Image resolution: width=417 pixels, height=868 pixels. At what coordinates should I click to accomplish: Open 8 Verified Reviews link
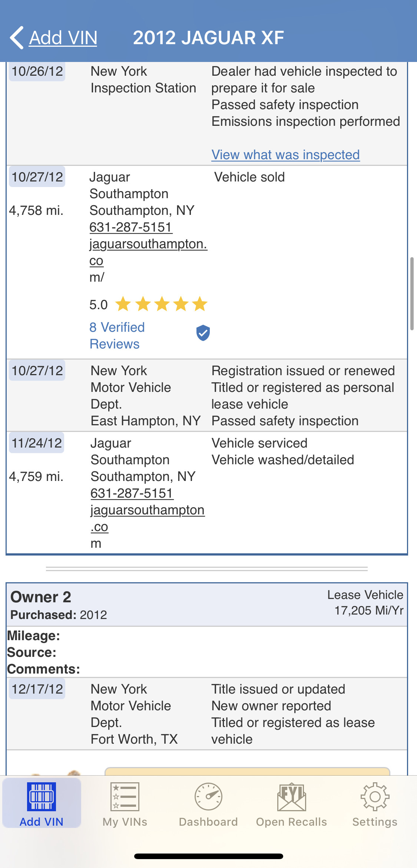(117, 335)
